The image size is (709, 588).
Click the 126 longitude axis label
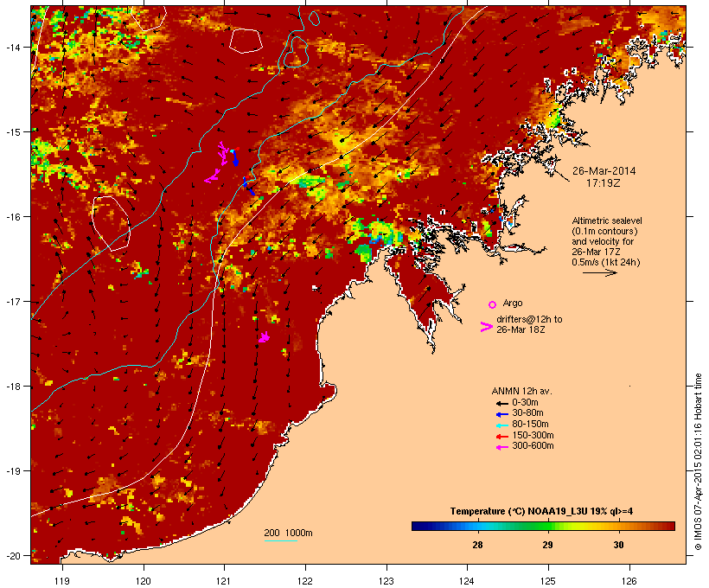coord(629,581)
